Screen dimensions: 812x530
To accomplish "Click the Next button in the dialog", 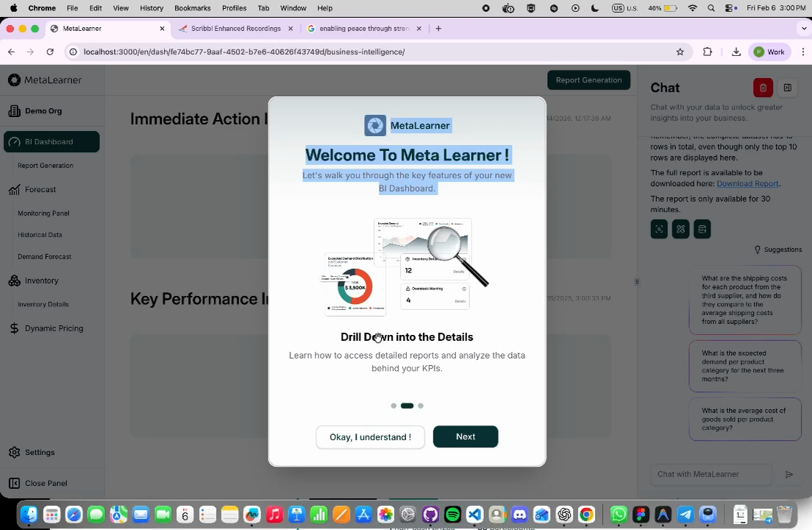I will click(x=465, y=437).
